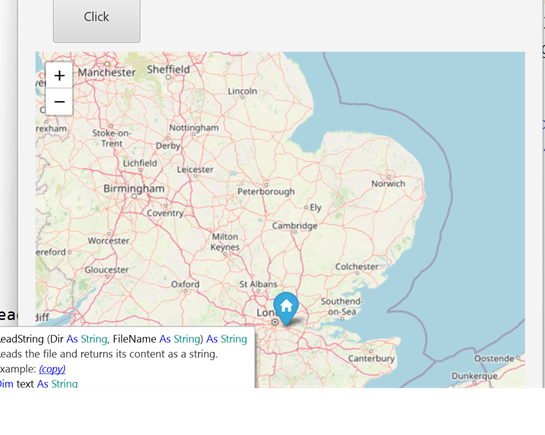Click the Leicester city label
The width and height of the screenshot is (545, 435).
(x=195, y=170)
